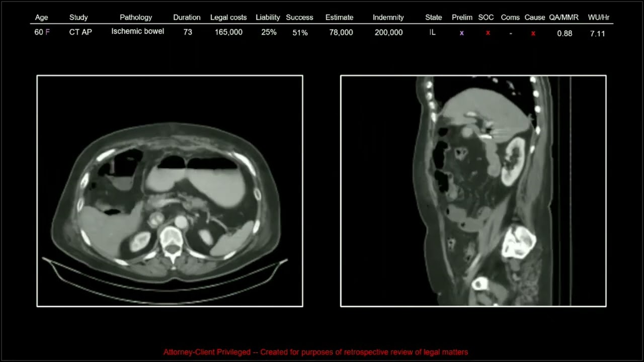644x362 pixels.
Task: Click the Legal costs column header
Action: pos(228,17)
